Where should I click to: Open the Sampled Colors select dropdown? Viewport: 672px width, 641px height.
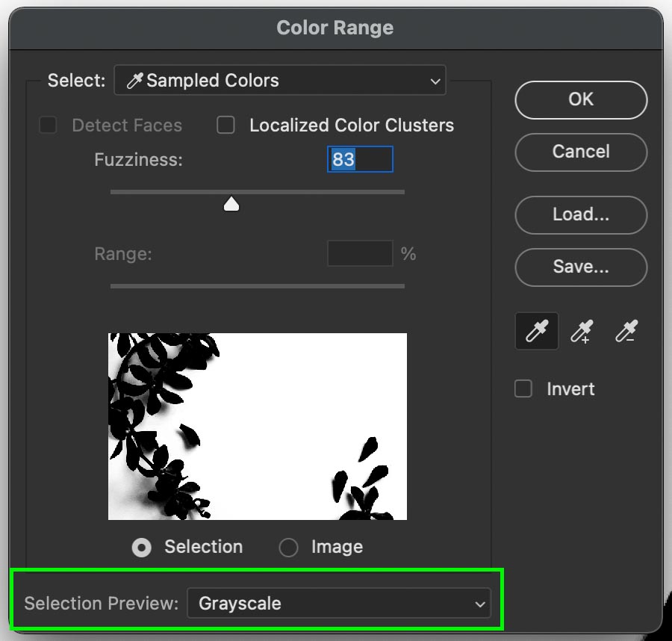tap(280, 80)
